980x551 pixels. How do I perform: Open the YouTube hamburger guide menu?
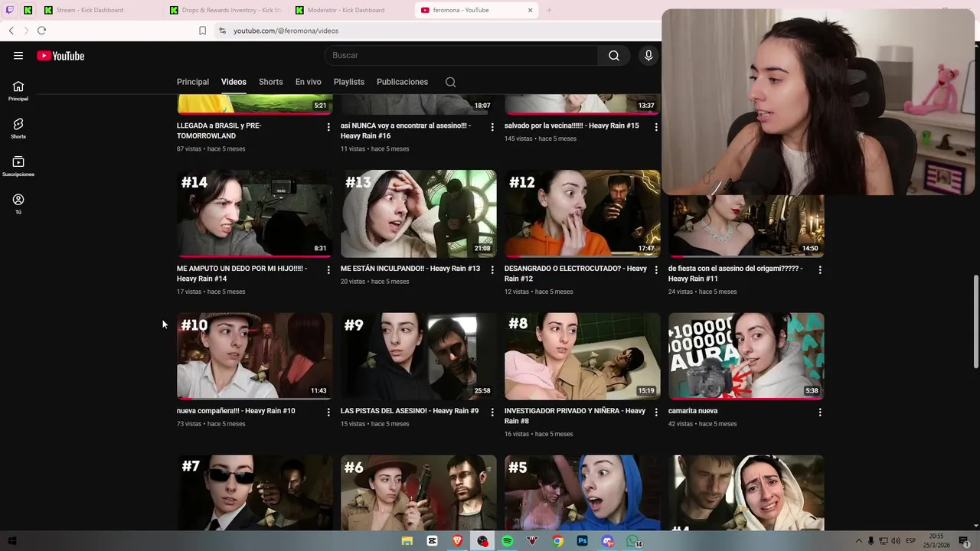point(18,55)
